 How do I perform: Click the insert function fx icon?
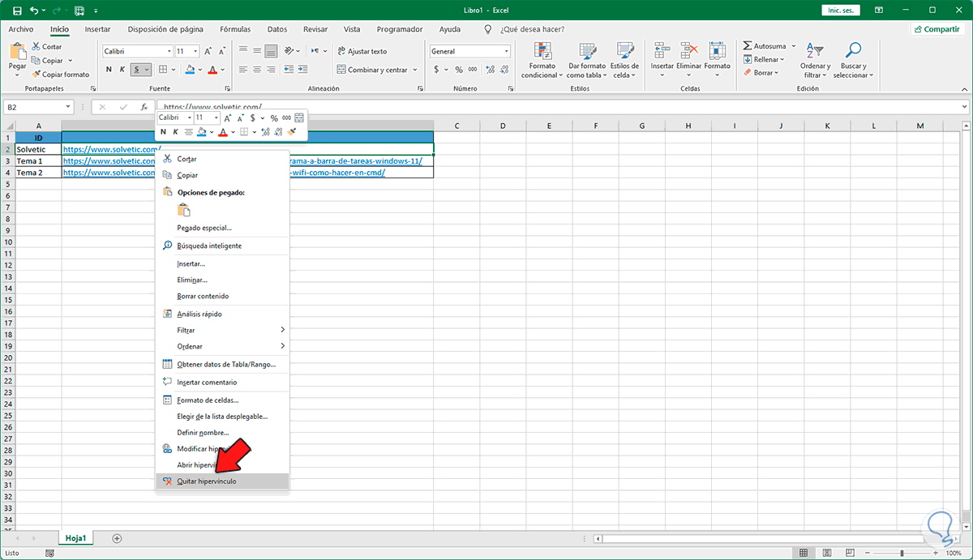[x=144, y=106]
